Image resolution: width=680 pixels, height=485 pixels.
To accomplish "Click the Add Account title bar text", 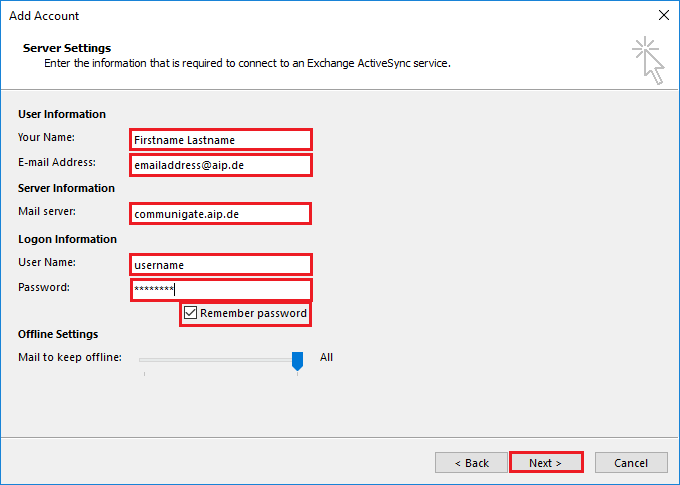I will (44, 16).
